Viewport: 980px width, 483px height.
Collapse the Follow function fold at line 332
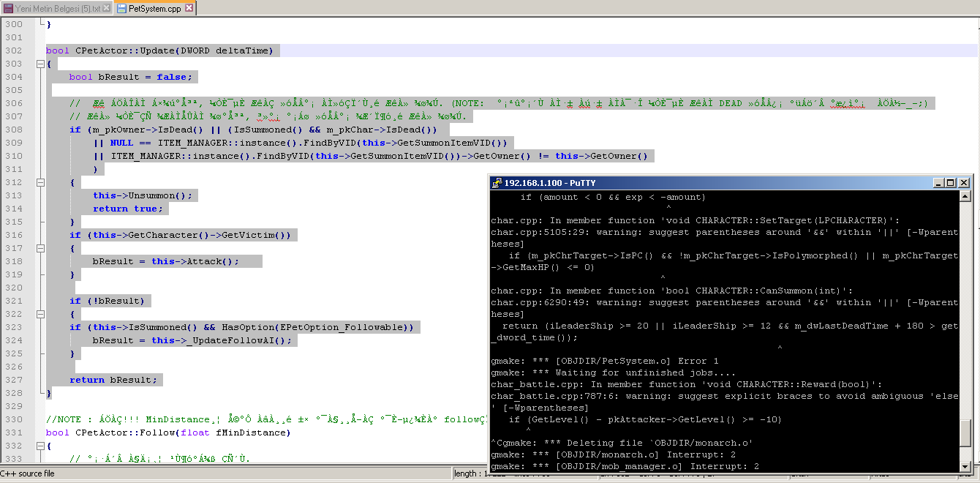pyautogui.click(x=40, y=446)
